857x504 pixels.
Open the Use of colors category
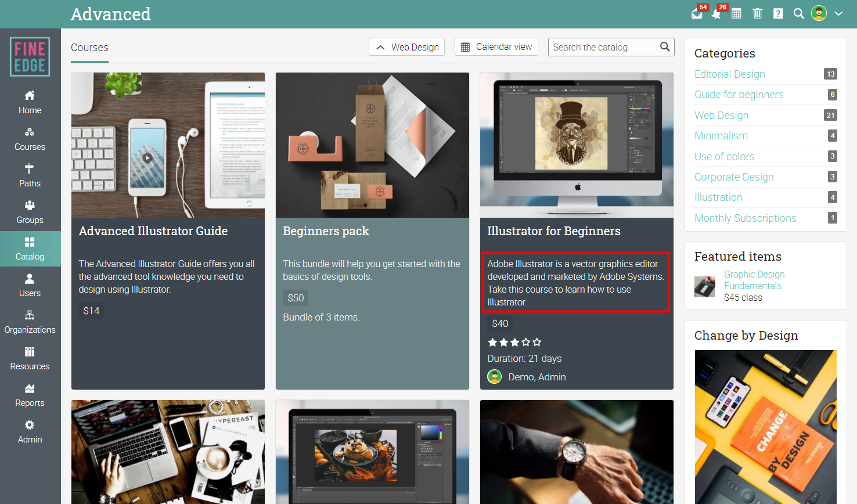tap(724, 157)
